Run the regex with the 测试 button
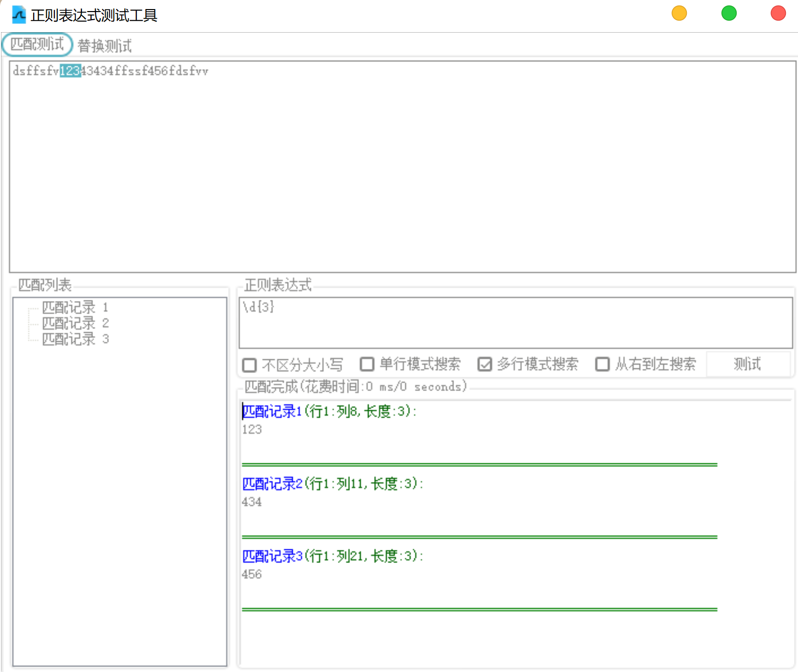 [x=748, y=364]
